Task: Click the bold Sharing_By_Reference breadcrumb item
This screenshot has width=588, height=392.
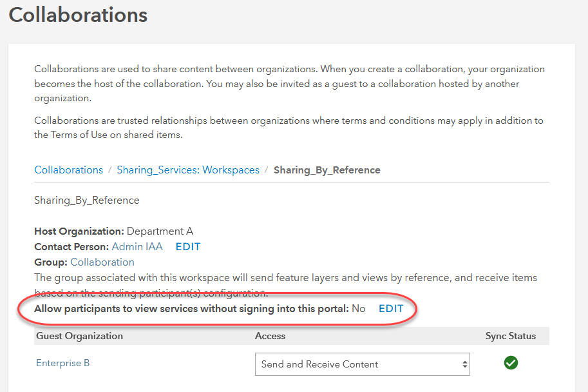Action: coord(327,170)
